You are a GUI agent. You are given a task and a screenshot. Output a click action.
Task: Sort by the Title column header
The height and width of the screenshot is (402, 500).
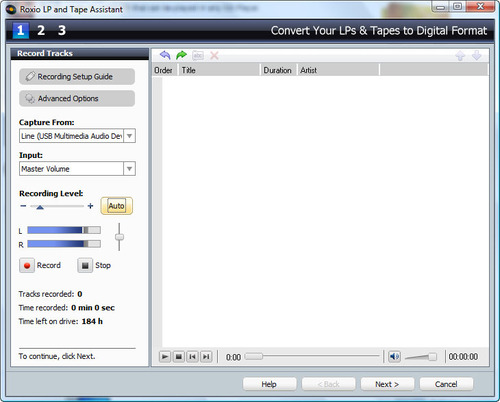tap(220, 70)
